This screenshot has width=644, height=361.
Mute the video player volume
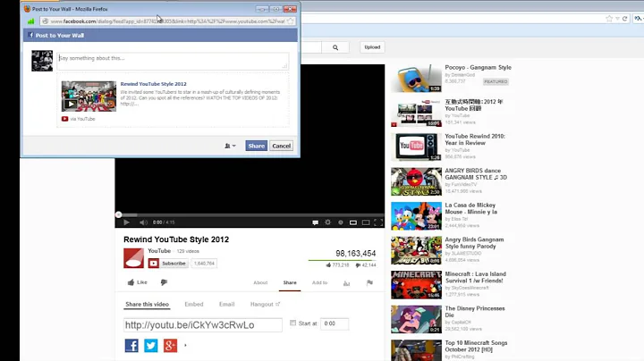tap(143, 222)
